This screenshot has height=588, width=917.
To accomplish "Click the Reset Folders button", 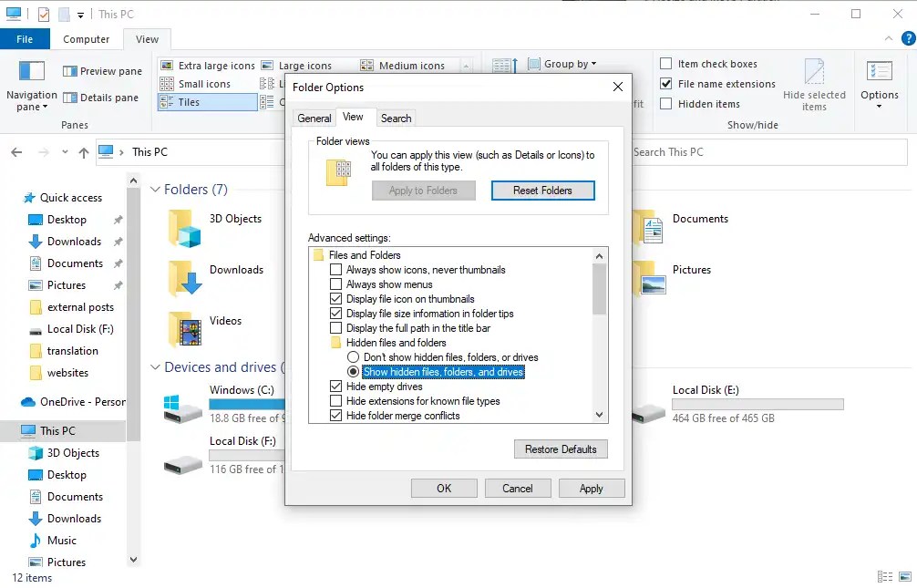I will pos(542,190).
